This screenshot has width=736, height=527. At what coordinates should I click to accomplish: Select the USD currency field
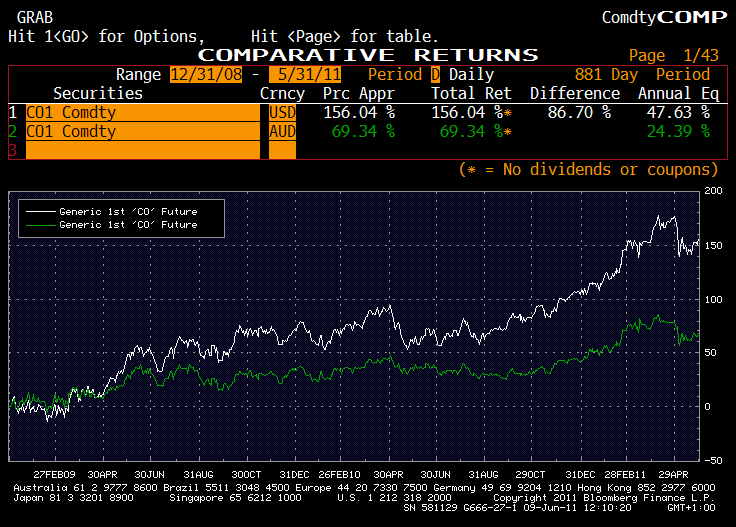(x=283, y=113)
